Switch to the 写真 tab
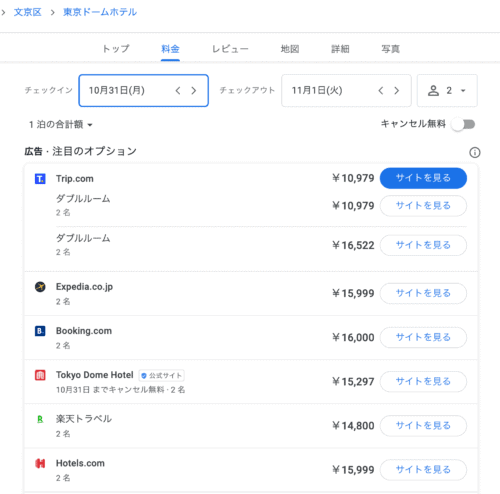 pos(390,49)
